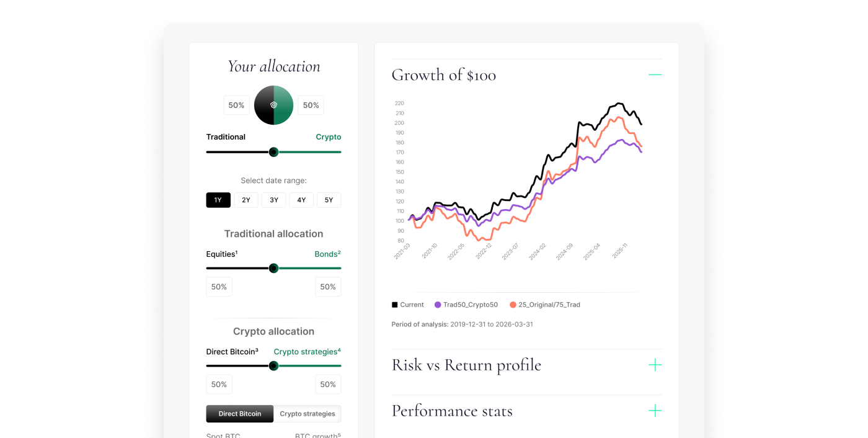The height and width of the screenshot is (438, 868).
Task: Select the 1Y date range
Action: point(218,200)
